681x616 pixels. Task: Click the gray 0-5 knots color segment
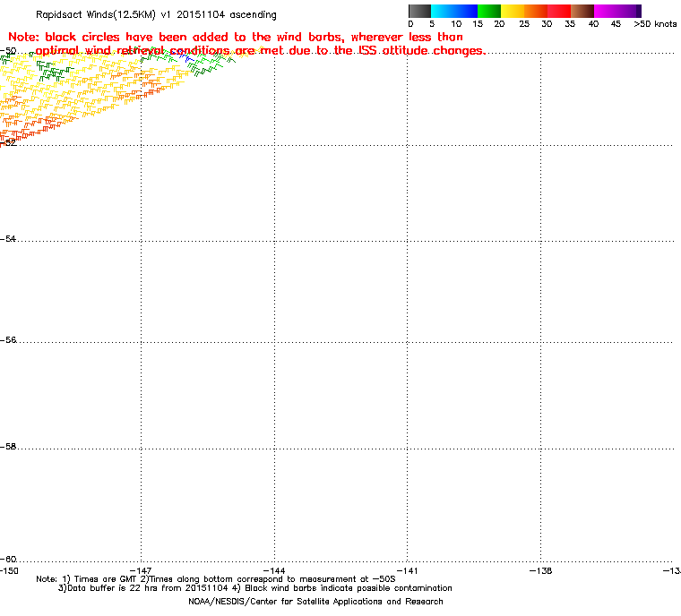[x=419, y=11]
